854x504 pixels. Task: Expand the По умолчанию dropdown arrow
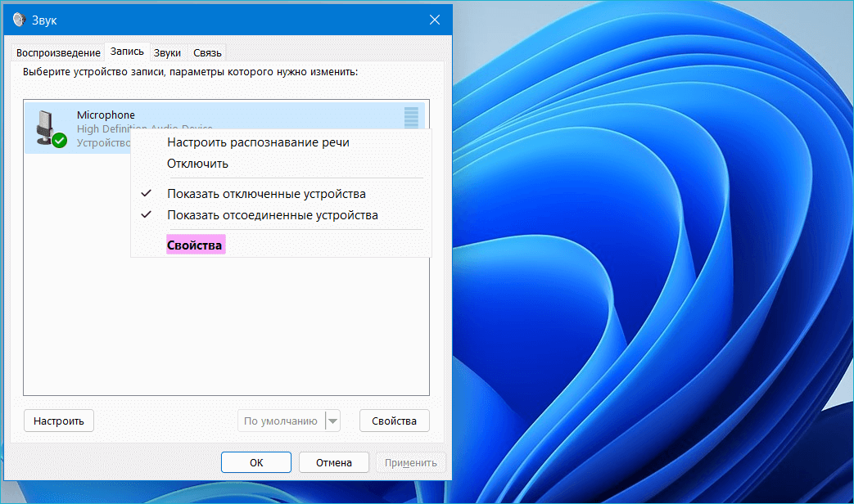point(332,421)
